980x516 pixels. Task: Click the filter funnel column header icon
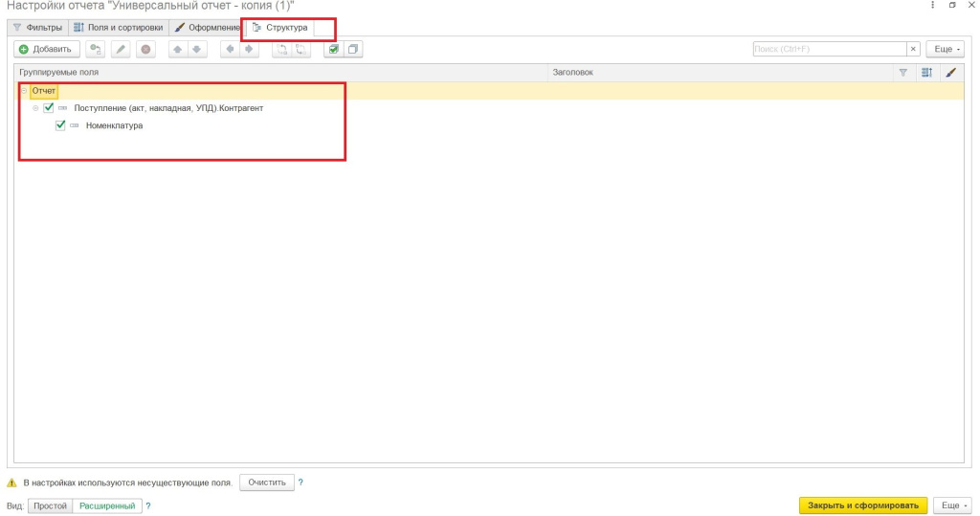coord(902,72)
